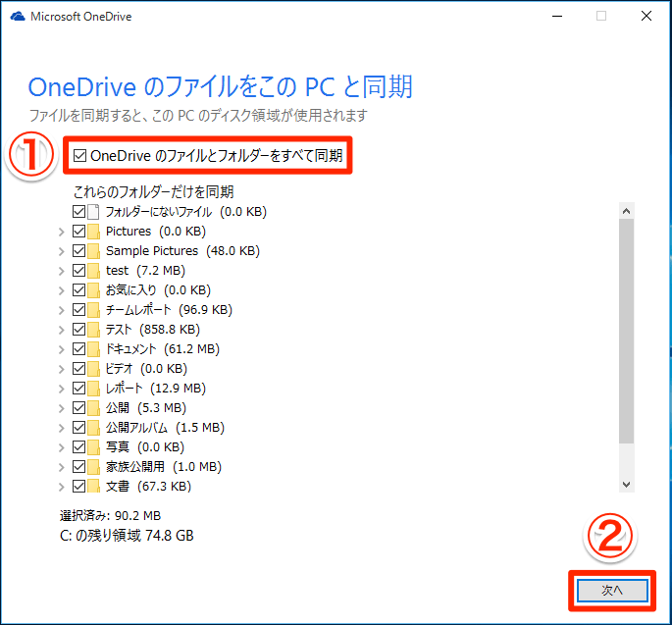
Task: Expand the ビデオ folder tree
Action: pyautogui.click(x=61, y=370)
